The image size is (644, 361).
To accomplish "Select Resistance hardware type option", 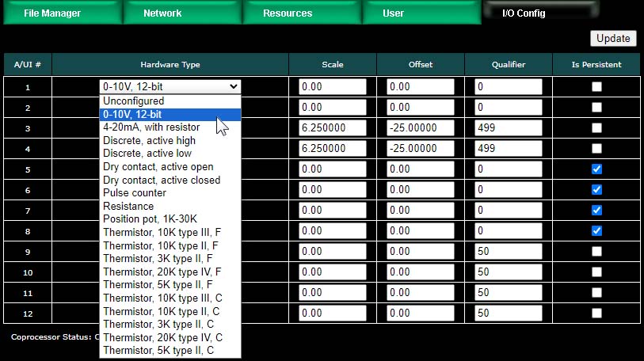I will [128, 207].
